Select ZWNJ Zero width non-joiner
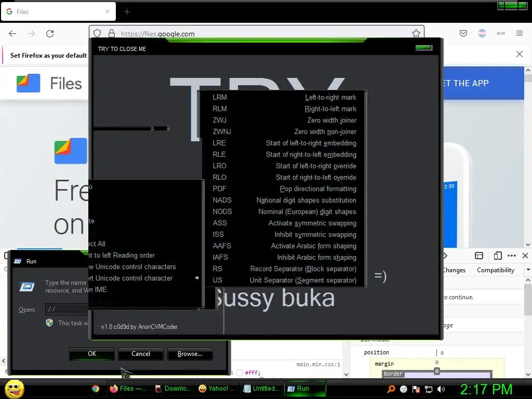This screenshot has width=532, height=399. (284, 131)
